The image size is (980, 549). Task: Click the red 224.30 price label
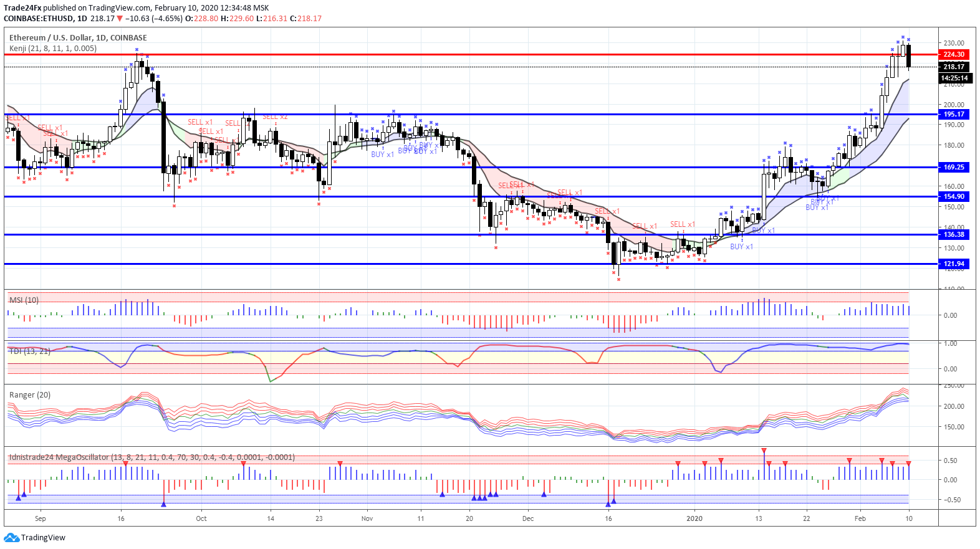coord(954,54)
